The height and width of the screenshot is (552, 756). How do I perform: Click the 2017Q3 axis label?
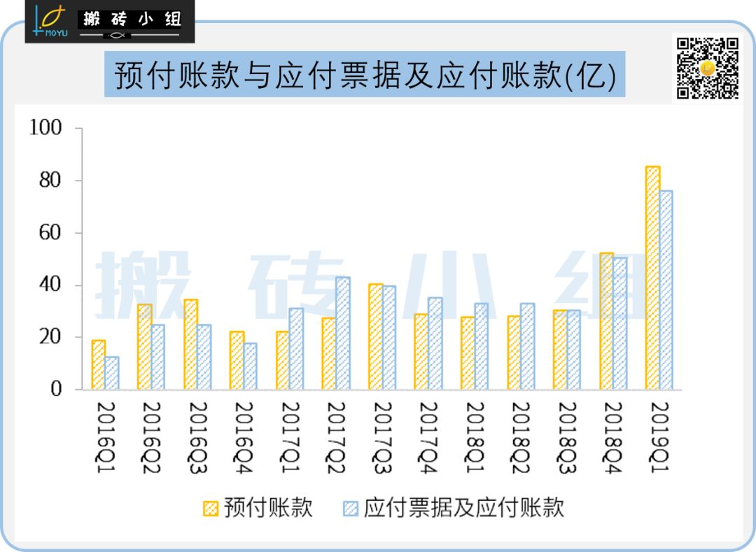(x=382, y=437)
